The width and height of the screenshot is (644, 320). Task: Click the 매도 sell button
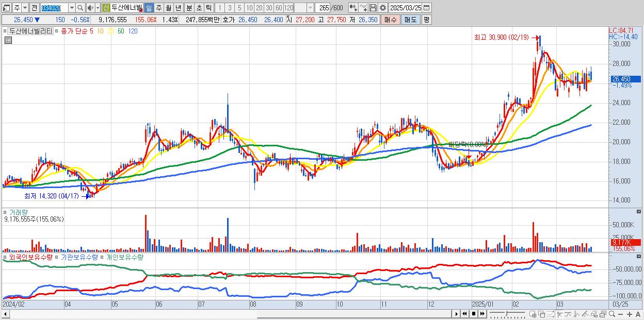[x=411, y=20]
